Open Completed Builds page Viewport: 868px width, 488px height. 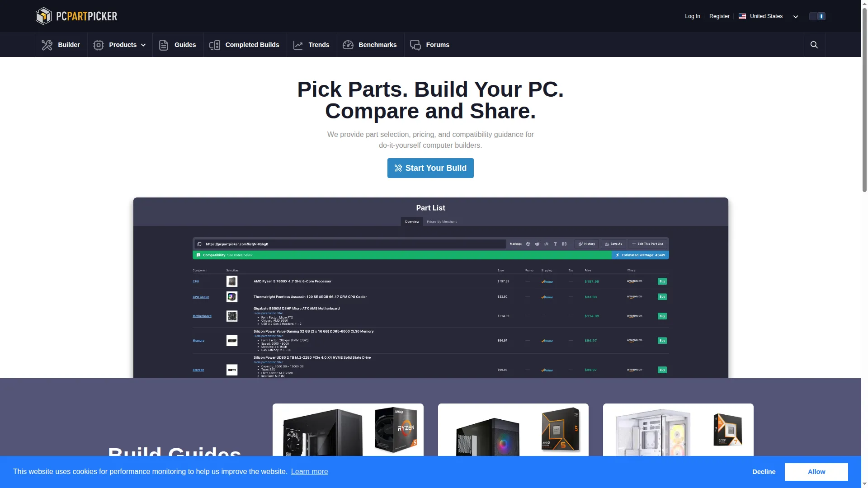click(245, 45)
